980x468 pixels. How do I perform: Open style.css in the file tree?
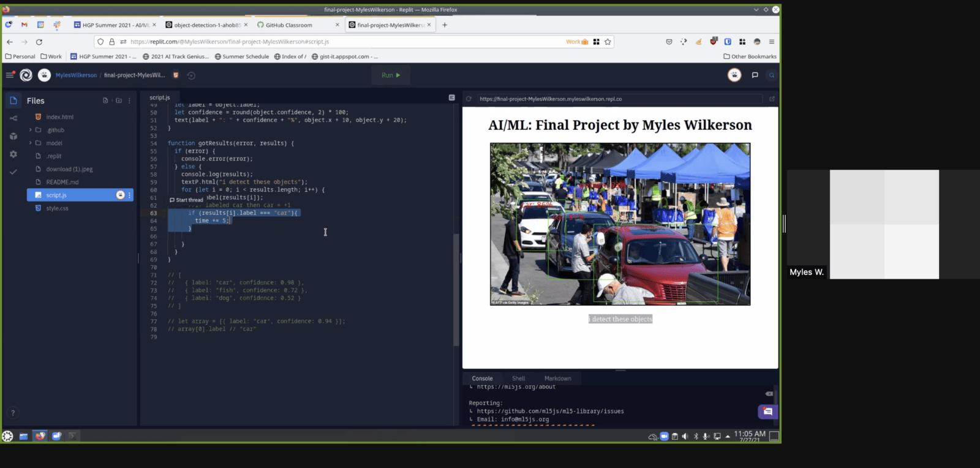click(57, 208)
